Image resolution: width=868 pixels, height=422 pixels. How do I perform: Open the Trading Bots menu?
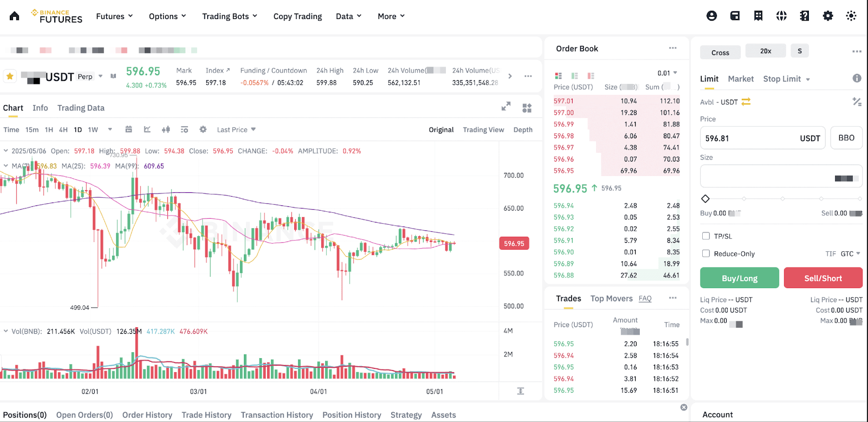tap(230, 16)
